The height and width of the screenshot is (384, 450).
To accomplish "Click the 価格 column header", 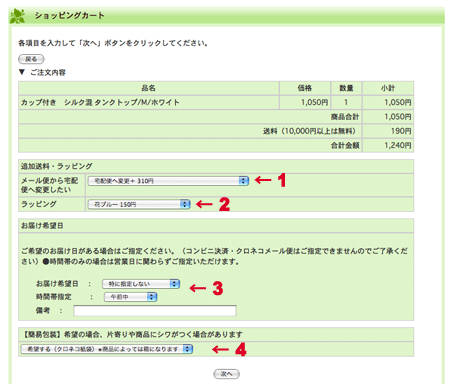I will [x=305, y=88].
